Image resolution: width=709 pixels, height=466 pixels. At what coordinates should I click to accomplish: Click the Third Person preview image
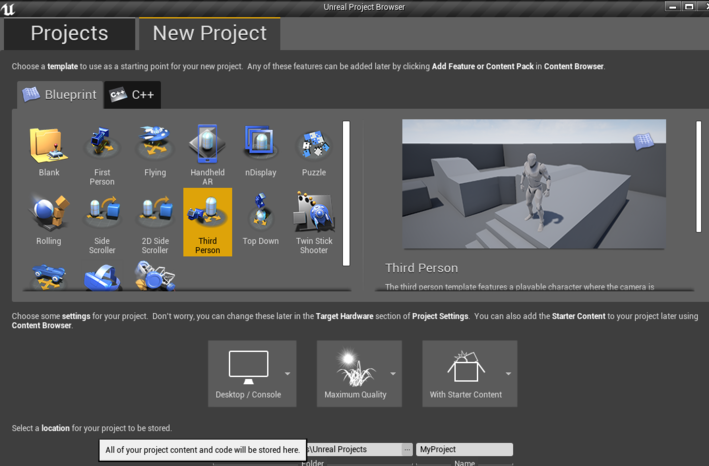(534, 184)
